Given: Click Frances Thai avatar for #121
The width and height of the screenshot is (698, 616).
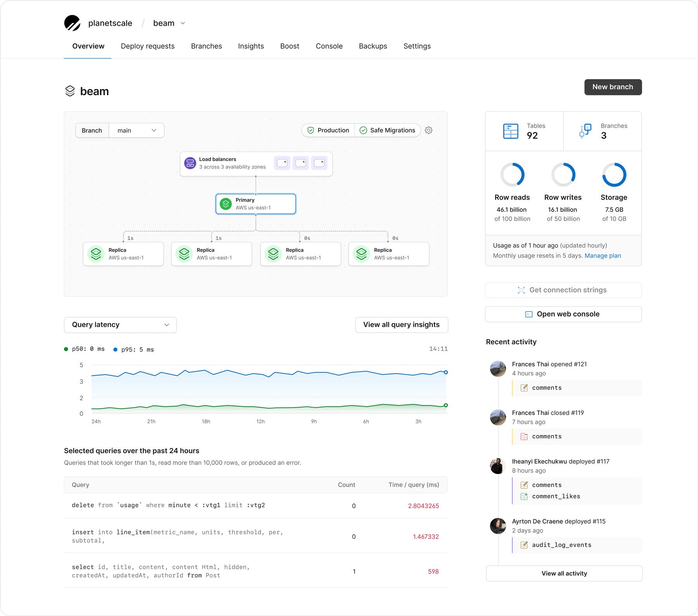Looking at the screenshot, I should click(x=498, y=369).
